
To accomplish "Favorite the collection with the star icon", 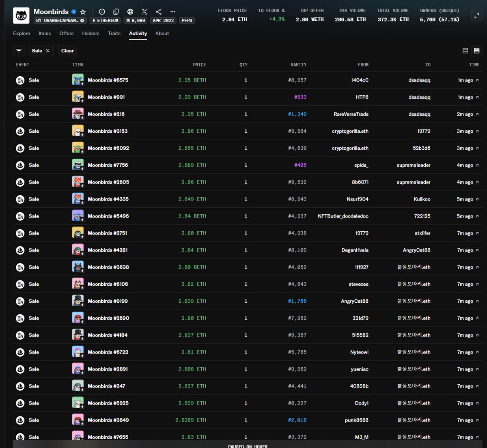I will [83, 12].
